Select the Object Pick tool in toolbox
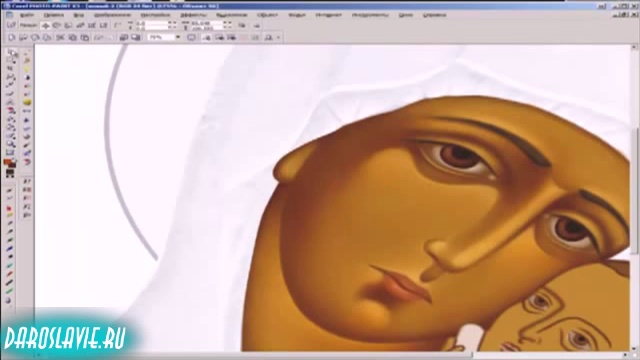Screen dimensions: 640x360 click(x=11, y=52)
